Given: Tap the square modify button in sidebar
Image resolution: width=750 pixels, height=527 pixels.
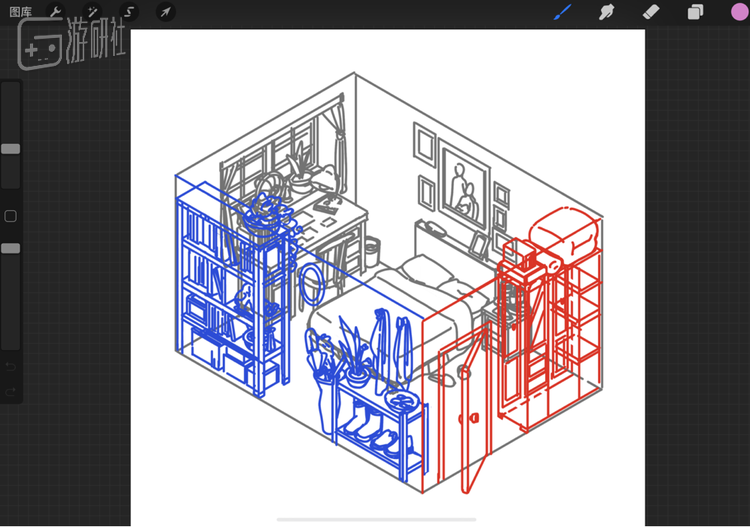Looking at the screenshot, I should tap(10, 216).
